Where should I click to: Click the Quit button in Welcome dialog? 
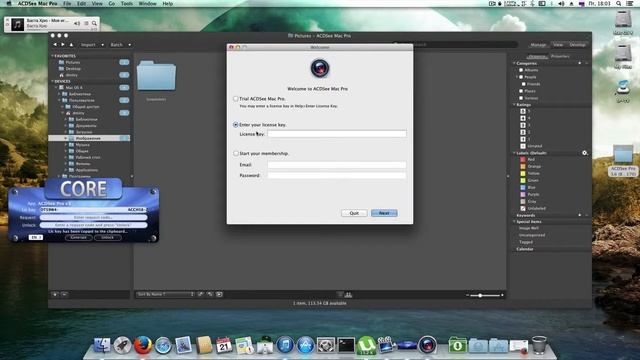(x=354, y=213)
